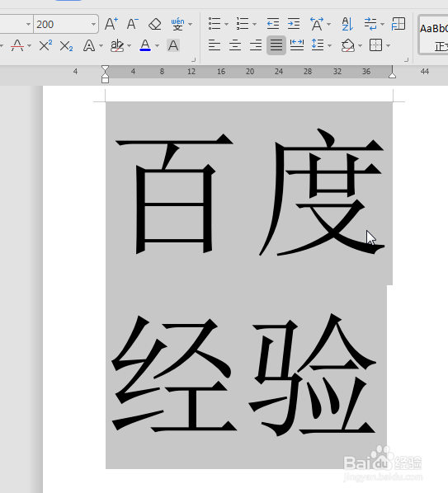448x493 pixels.
Task: Expand the borders dropdown arrow
Action: pos(389,46)
